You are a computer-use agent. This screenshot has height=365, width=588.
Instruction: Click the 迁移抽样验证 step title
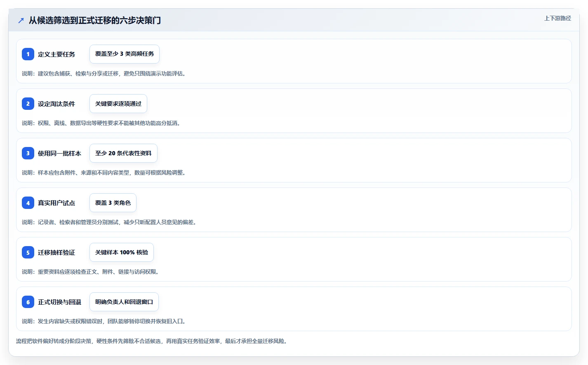tap(56, 252)
